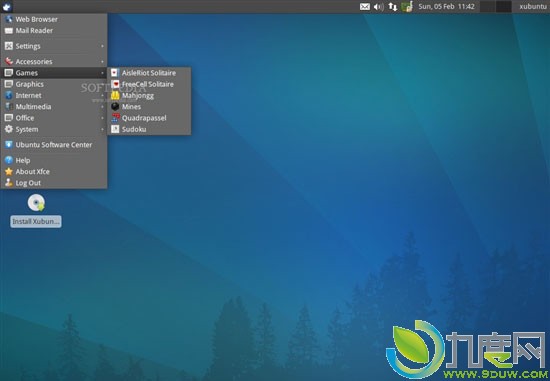
Task: Click the green battery/power icon in the panel
Action: [407, 6]
